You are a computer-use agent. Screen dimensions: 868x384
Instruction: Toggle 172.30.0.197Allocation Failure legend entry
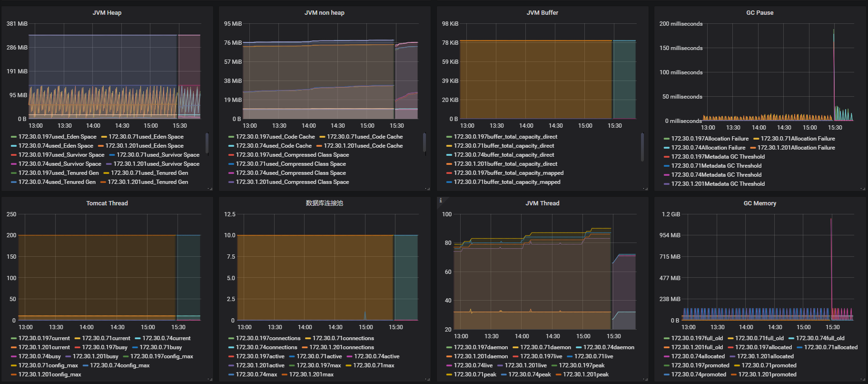[710, 139]
